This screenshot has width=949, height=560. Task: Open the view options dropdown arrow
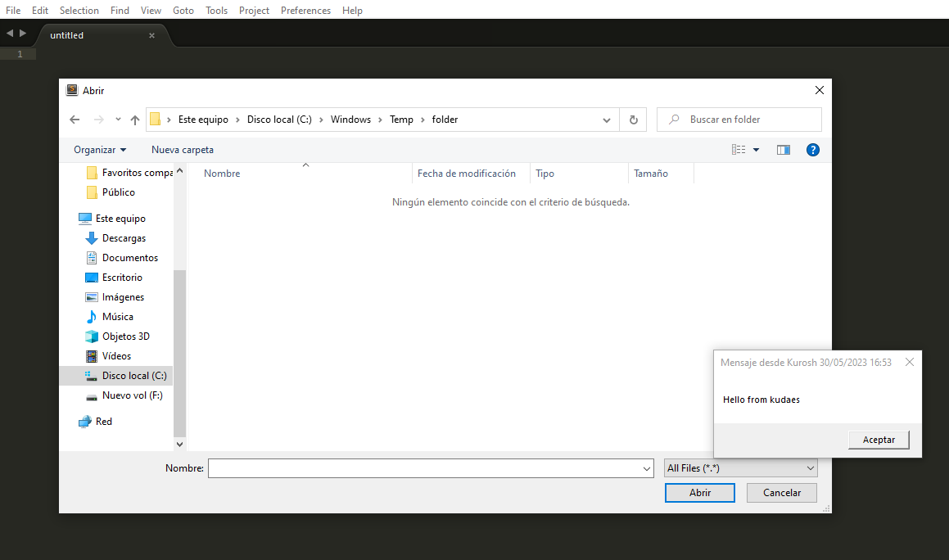pos(756,150)
